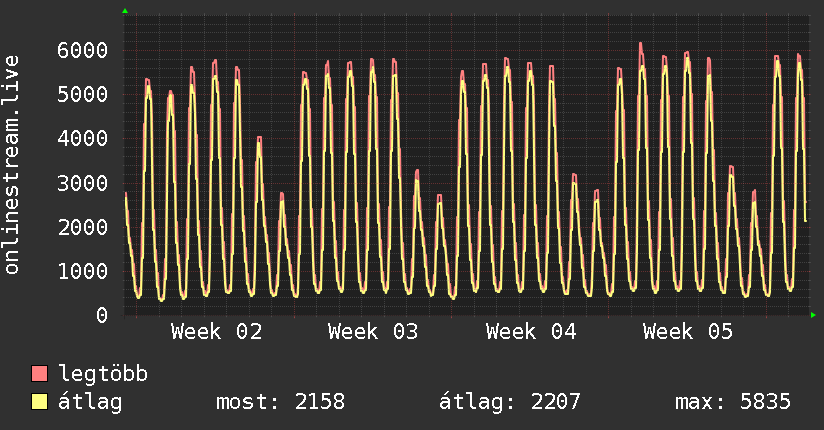
Task: Click the green arrow at X-axis end
Action: click(x=814, y=315)
